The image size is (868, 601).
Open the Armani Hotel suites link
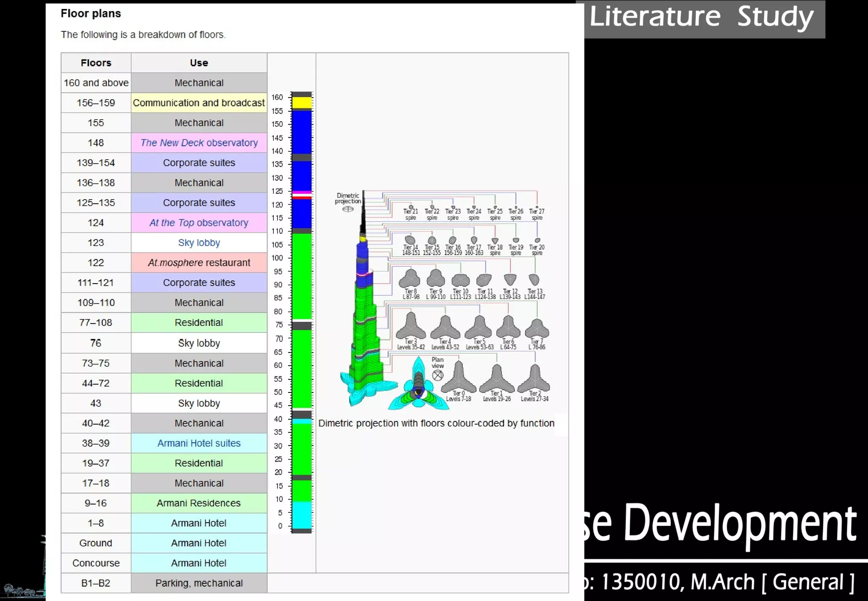[x=199, y=443]
